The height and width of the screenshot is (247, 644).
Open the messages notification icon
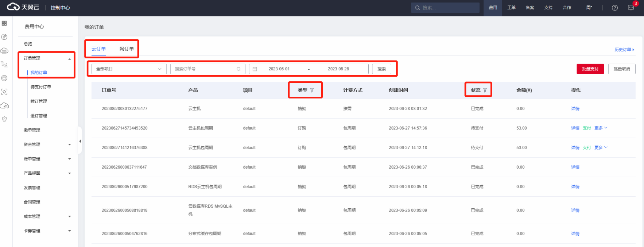tap(631, 8)
